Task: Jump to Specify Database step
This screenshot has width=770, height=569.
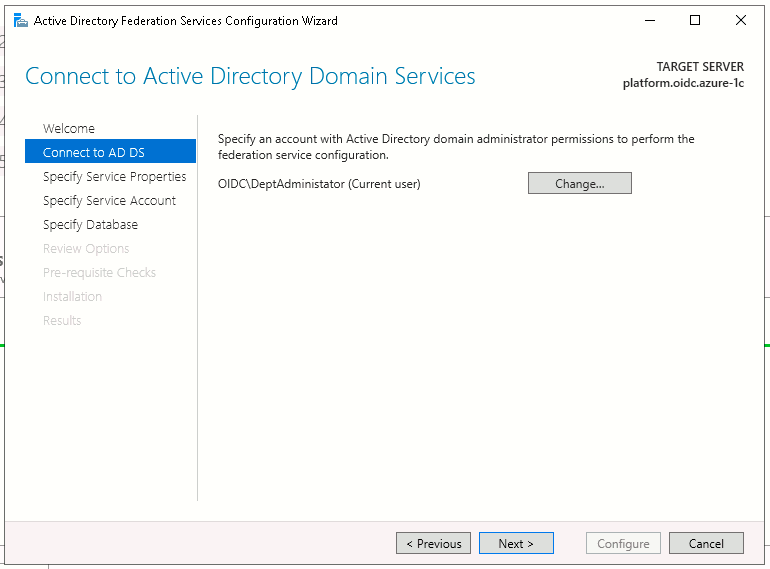Action: [x=90, y=224]
